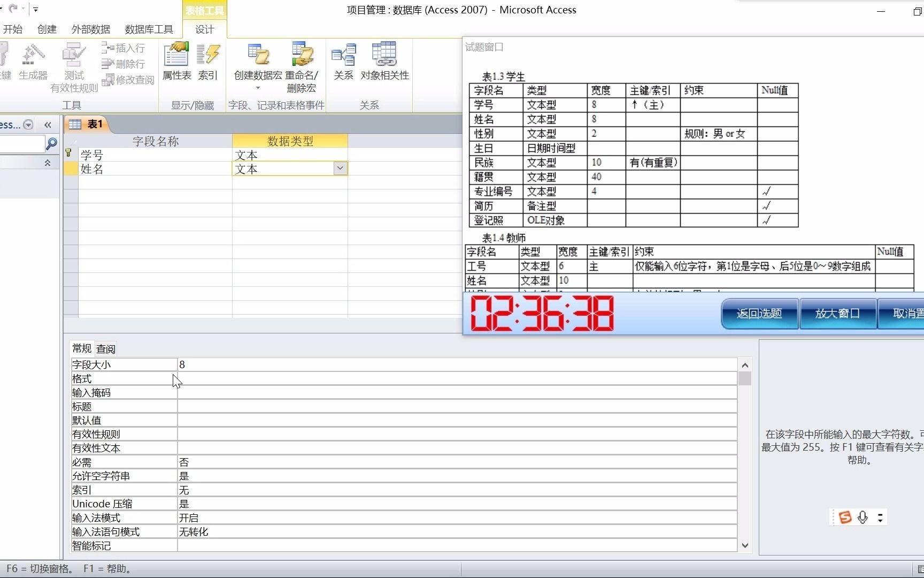924x578 pixels.
Task: Open the 数据库工具 ribbon tab
Action: (x=149, y=29)
